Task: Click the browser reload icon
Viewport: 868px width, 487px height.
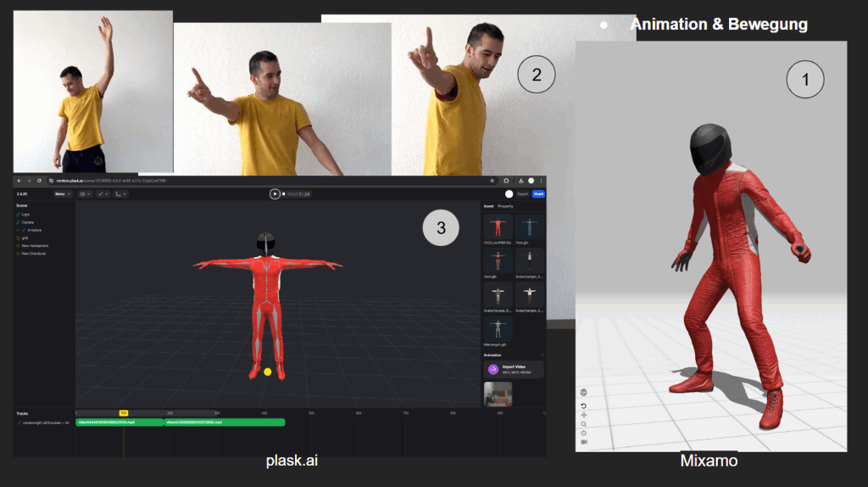Action: tap(39, 181)
